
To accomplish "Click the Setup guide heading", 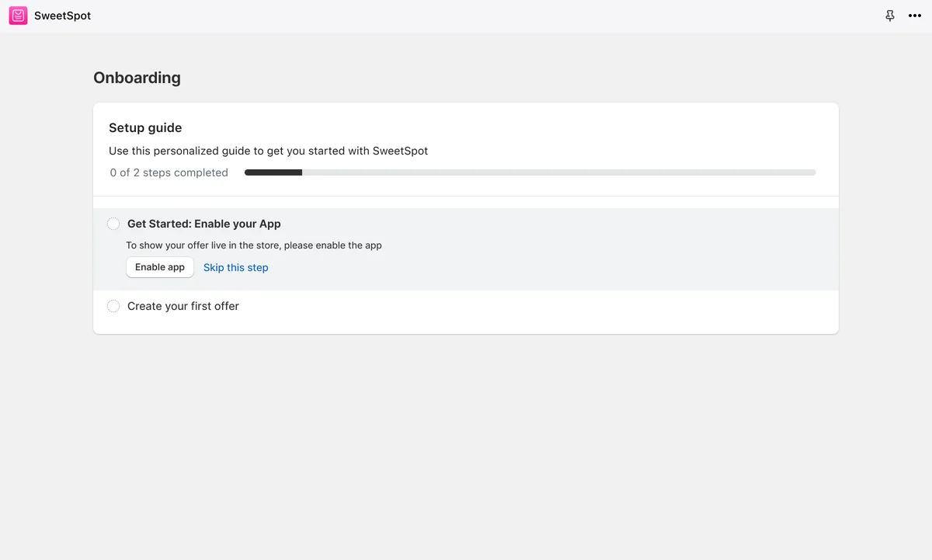I will click(x=145, y=128).
